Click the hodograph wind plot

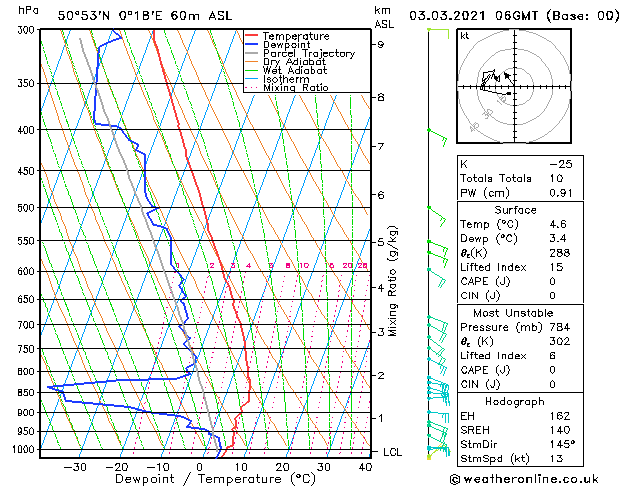[514, 86]
